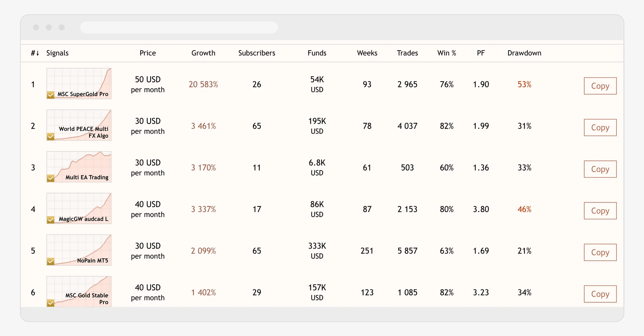This screenshot has width=644, height=336.
Task: Click the browser address bar
Action: click(x=179, y=28)
